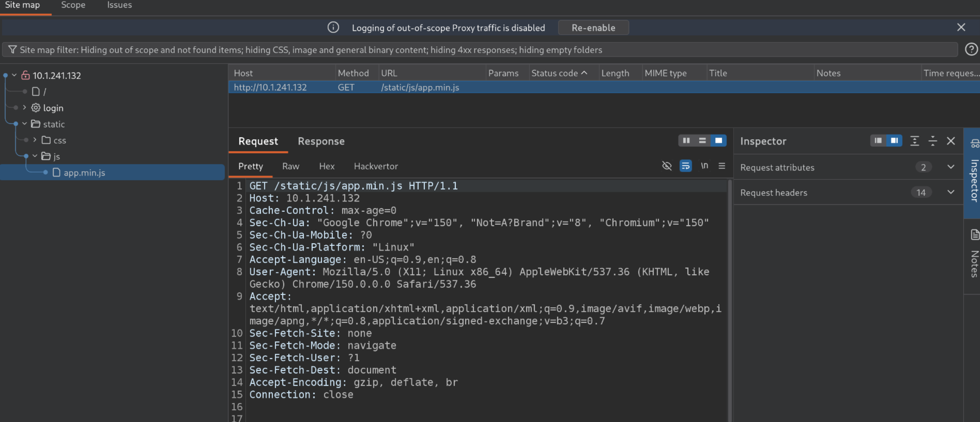Set Inspector layout to left-docked view
The image size is (980, 422).
click(878, 141)
